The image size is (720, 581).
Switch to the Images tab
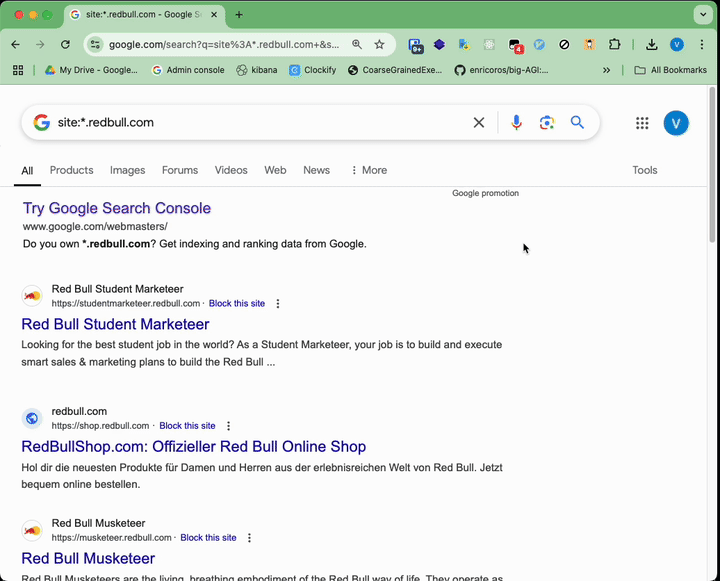128,170
